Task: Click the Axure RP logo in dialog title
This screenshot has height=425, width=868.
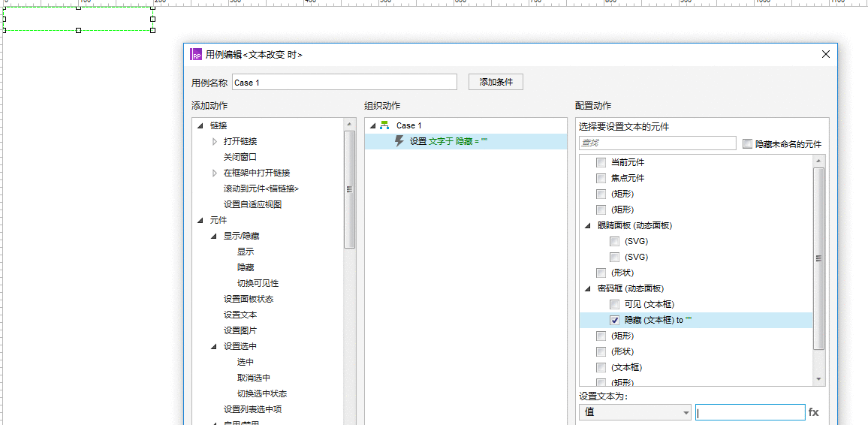Action: 196,54
